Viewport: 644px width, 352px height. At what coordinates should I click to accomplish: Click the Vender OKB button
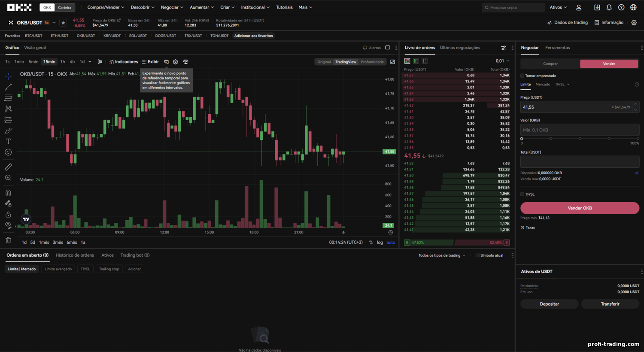click(580, 208)
